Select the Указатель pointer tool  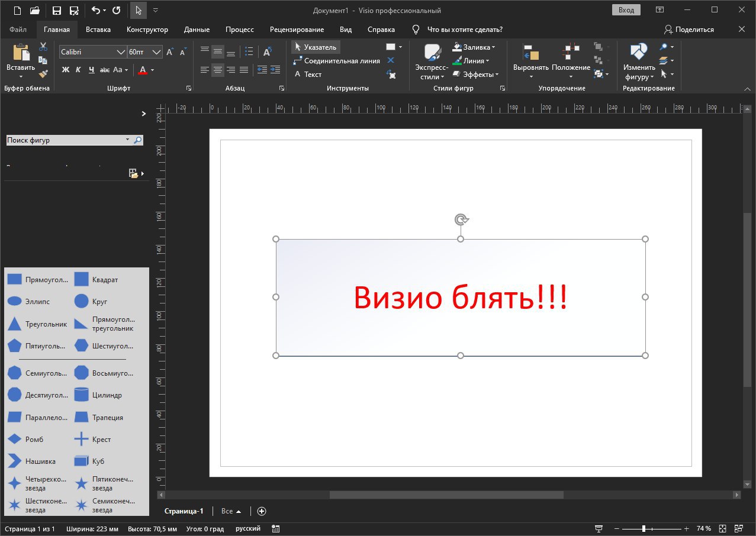[316, 47]
